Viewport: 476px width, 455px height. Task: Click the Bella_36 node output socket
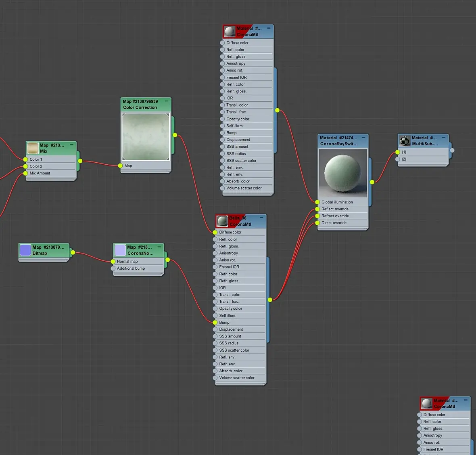pyautogui.click(x=270, y=300)
